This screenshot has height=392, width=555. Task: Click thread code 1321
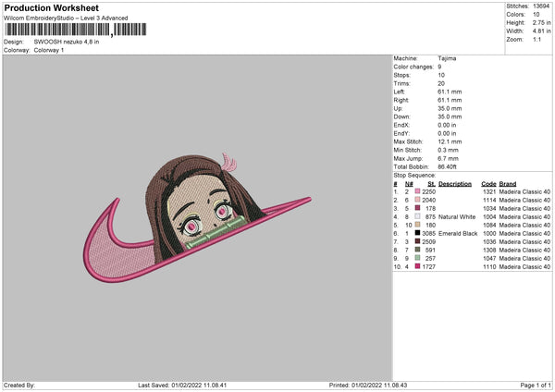pos(489,191)
